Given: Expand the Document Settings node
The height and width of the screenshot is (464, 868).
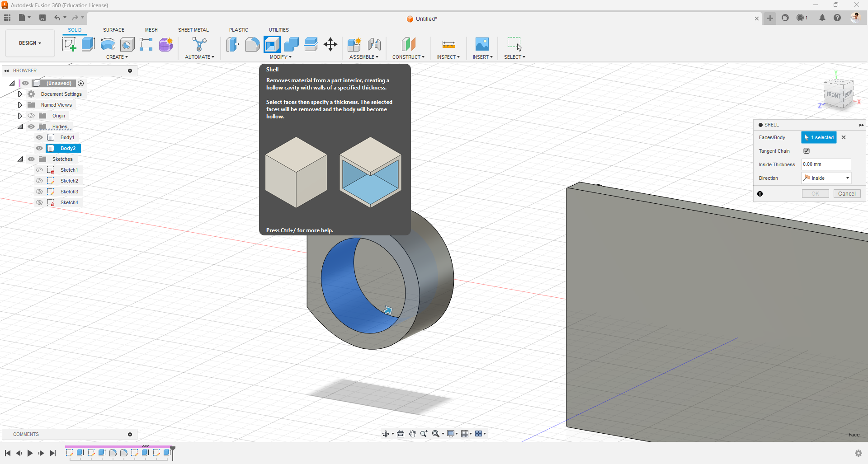Looking at the screenshot, I should coord(20,94).
